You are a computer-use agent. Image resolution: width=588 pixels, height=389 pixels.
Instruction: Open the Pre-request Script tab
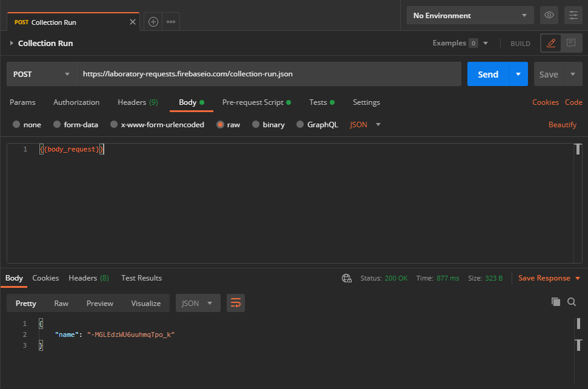coord(256,102)
